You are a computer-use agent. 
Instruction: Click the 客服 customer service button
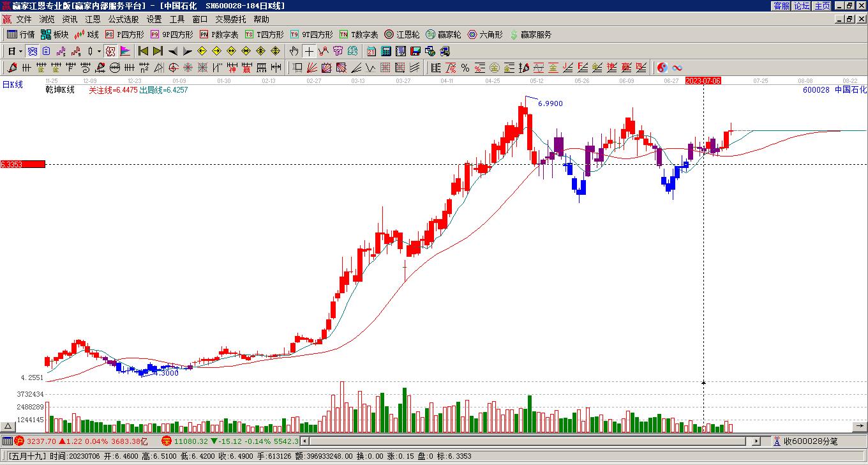[x=782, y=5]
